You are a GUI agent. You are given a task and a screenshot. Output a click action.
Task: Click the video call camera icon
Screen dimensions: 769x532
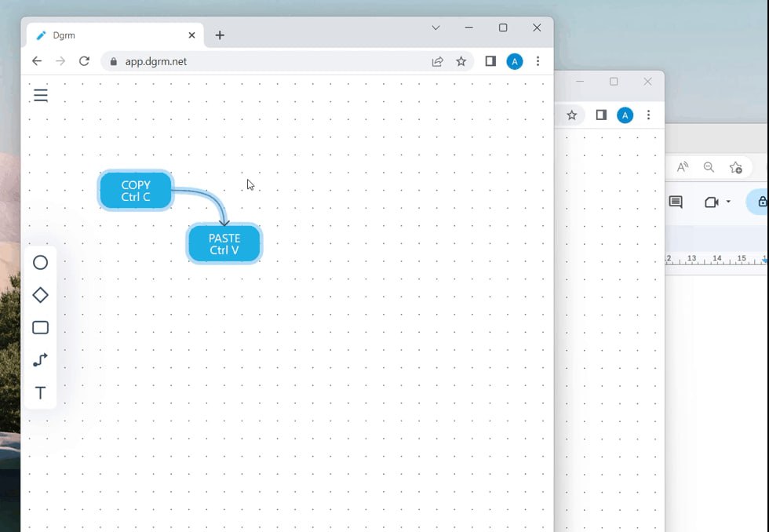click(711, 202)
